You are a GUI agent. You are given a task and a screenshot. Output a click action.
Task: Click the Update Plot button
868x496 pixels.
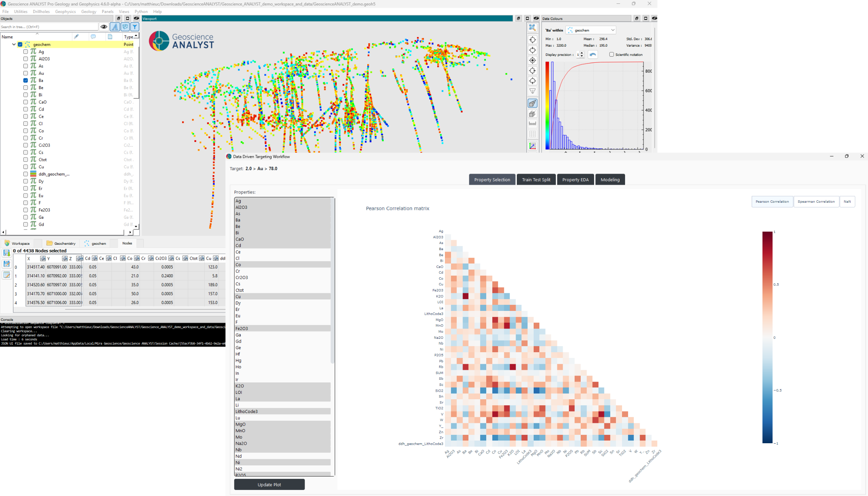pos(269,485)
